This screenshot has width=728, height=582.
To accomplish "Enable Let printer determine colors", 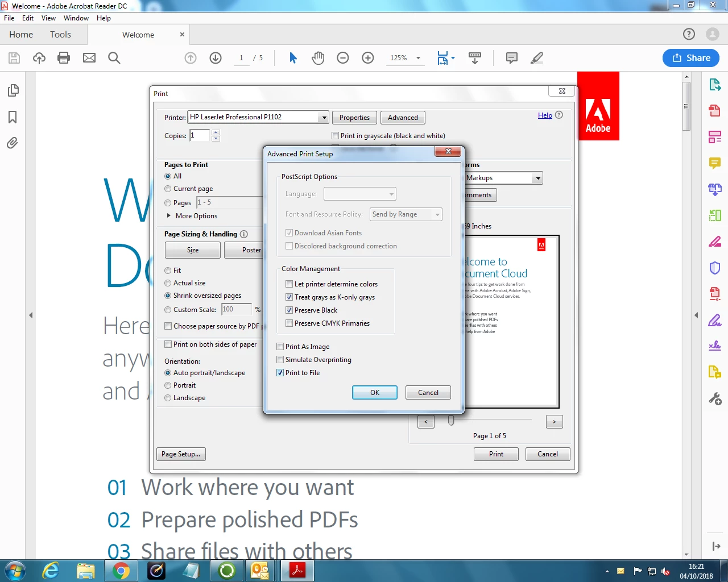I will [x=289, y=284].
